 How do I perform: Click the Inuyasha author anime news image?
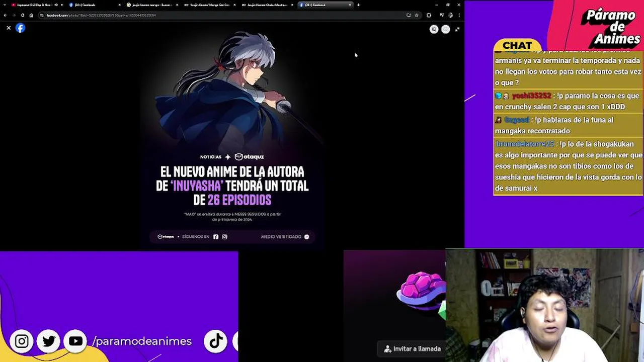[232, 137]
